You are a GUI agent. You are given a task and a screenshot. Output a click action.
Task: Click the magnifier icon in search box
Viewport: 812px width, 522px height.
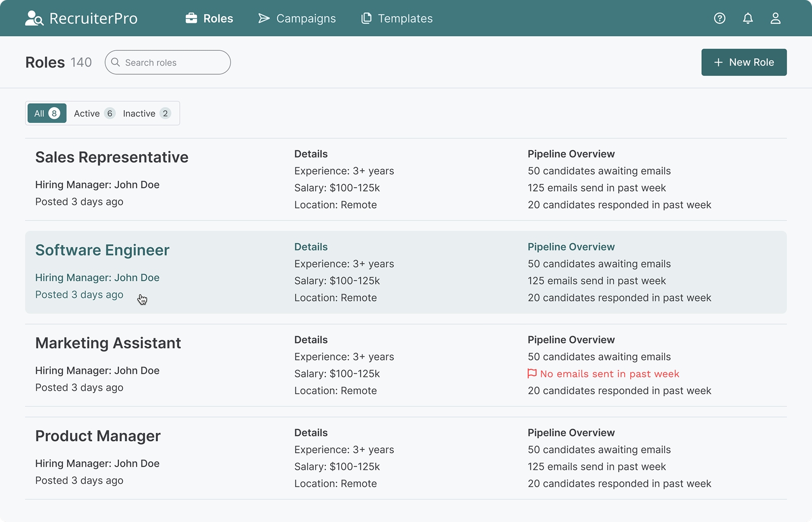coord(116,62)
